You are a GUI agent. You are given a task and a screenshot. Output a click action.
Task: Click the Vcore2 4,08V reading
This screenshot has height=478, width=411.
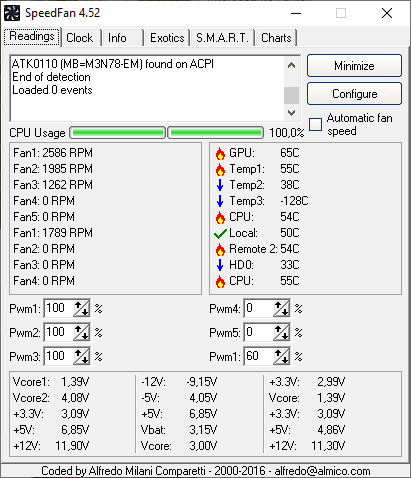point(51,398)
